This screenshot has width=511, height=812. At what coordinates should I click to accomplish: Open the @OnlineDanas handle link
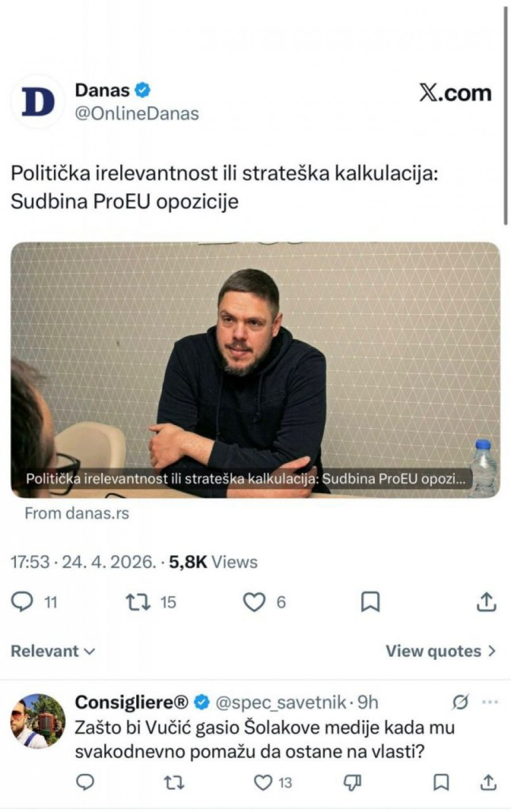[x=137, y=114]
